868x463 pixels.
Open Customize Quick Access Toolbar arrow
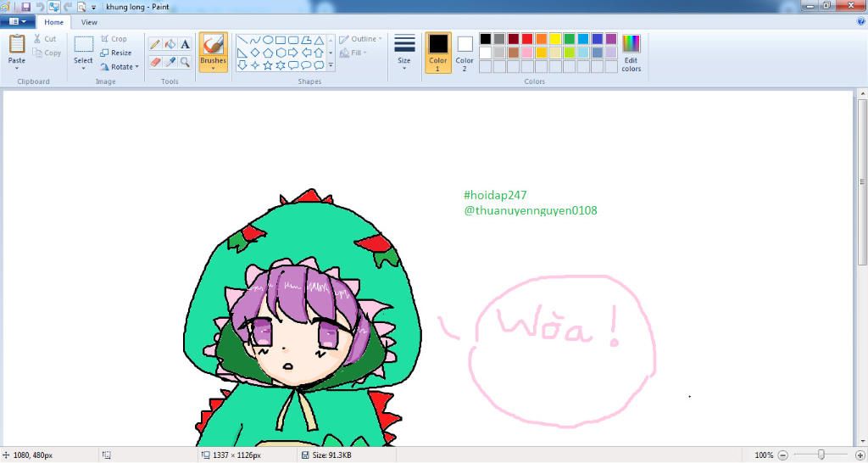93,7
